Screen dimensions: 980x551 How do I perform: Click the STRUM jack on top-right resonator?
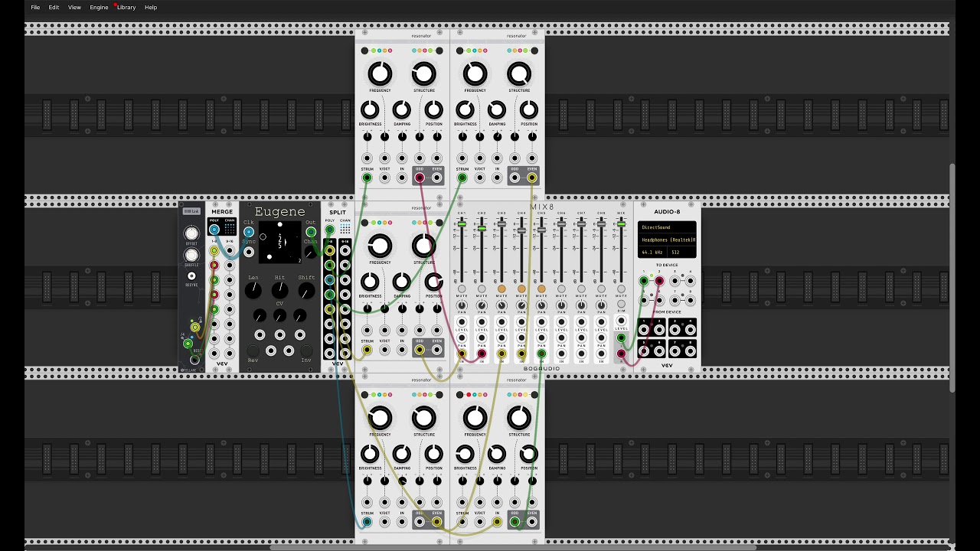462,178
